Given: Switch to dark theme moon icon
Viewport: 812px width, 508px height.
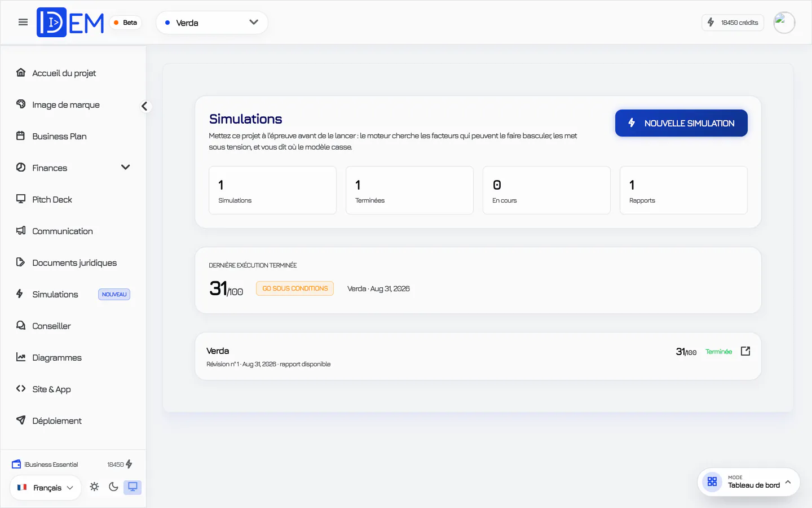Looking at the screenshot, I should click(x=113, y=487).
